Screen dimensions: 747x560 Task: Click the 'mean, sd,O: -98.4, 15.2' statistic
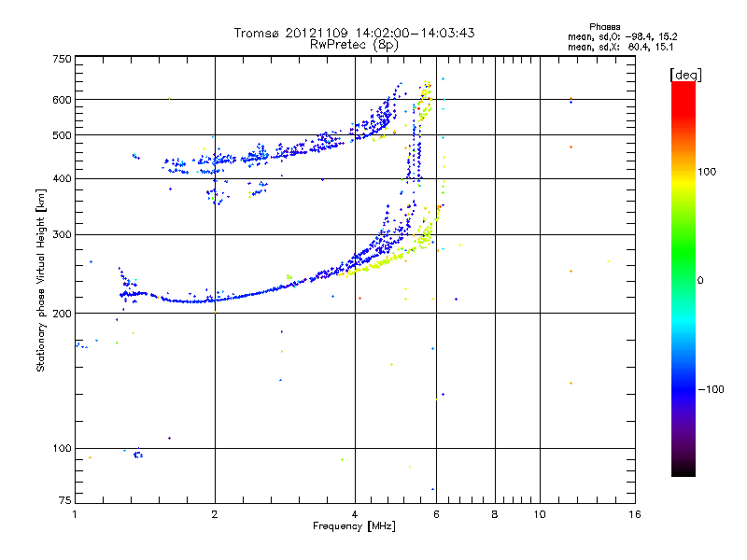coord(622,36)
